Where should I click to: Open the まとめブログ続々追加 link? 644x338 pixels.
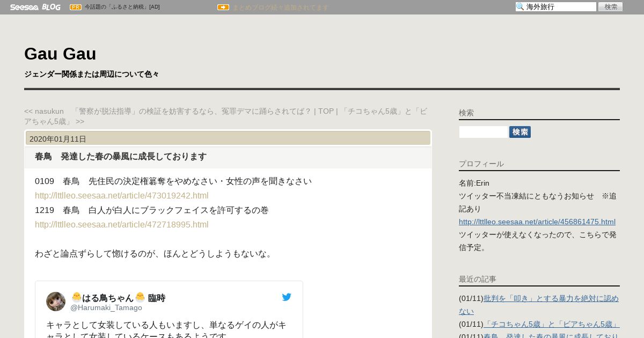point(280,7)
